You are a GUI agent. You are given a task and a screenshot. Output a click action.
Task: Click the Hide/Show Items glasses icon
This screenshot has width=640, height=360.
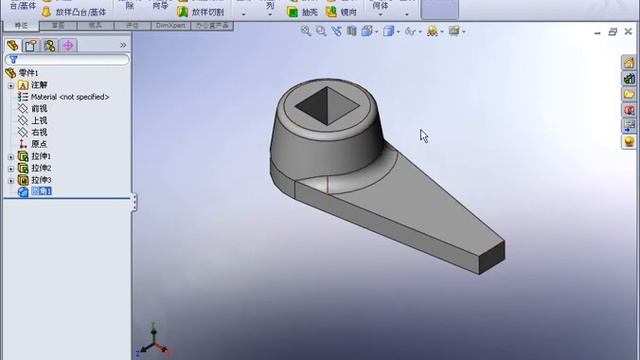click(410, 31)
